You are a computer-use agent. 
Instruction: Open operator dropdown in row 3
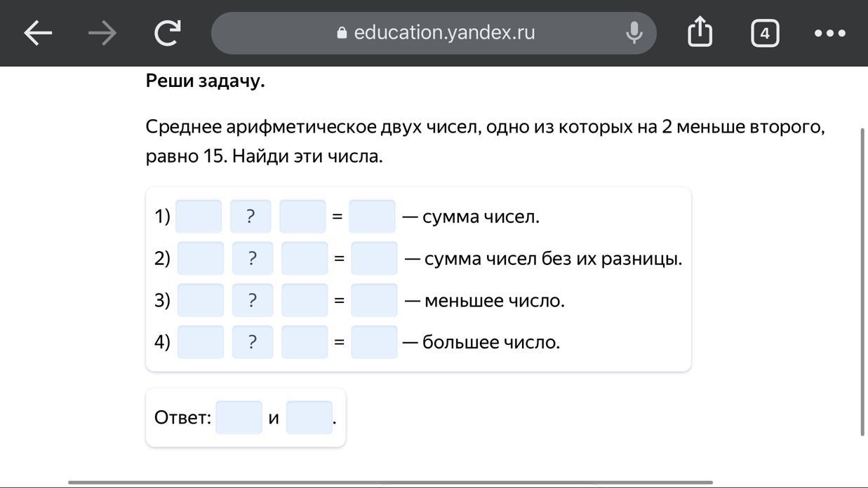tap(253, 300)
